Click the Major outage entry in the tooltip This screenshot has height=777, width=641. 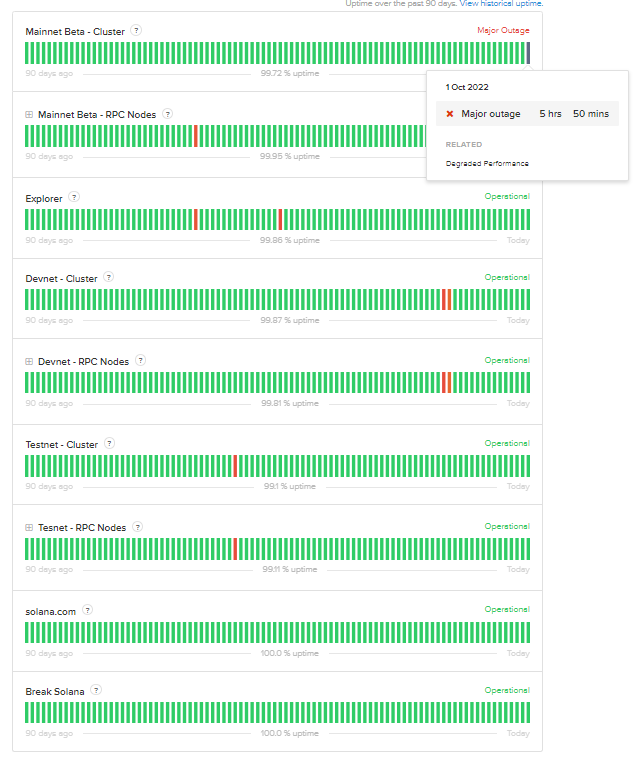491,114
